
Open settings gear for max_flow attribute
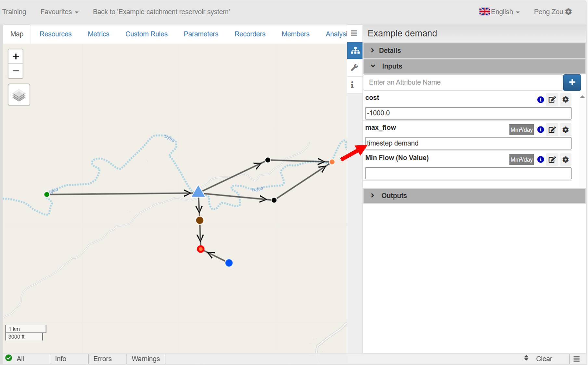click(x=566, y=130)
